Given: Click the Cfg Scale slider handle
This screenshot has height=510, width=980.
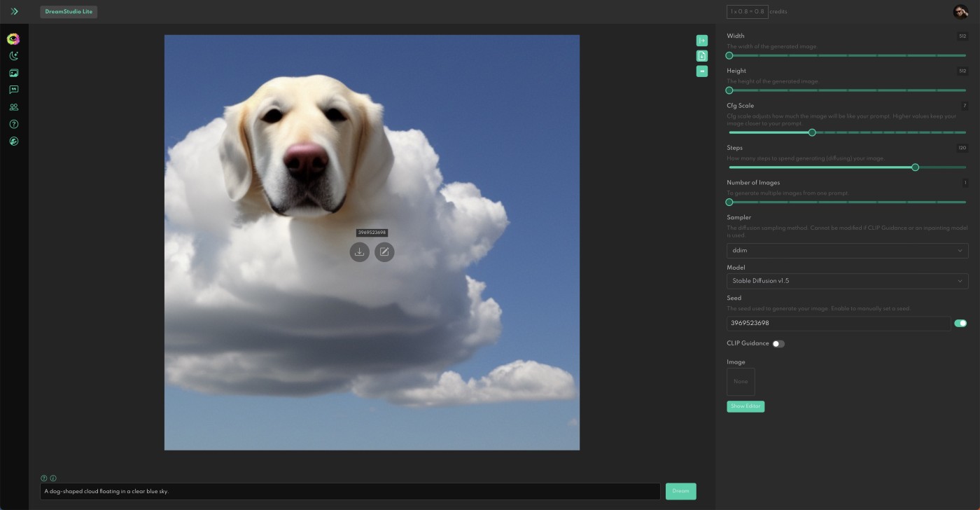Looking at the screenshot, I should (x=812, y=132).
